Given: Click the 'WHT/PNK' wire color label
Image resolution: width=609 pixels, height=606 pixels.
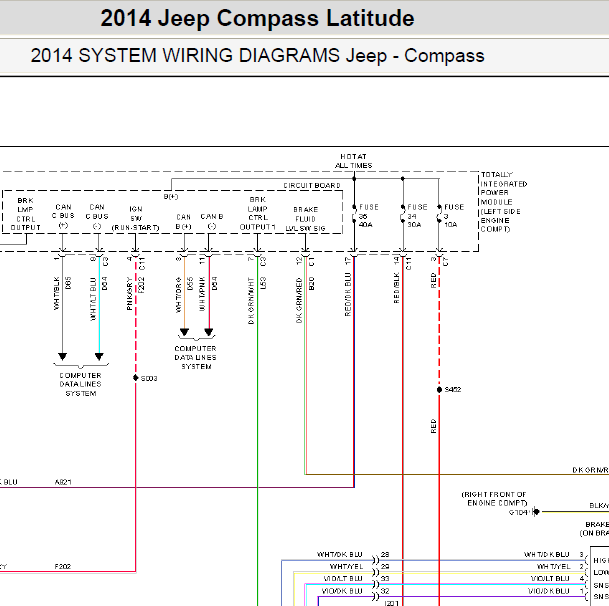Looking at the screenshot, I should (202, 294).
